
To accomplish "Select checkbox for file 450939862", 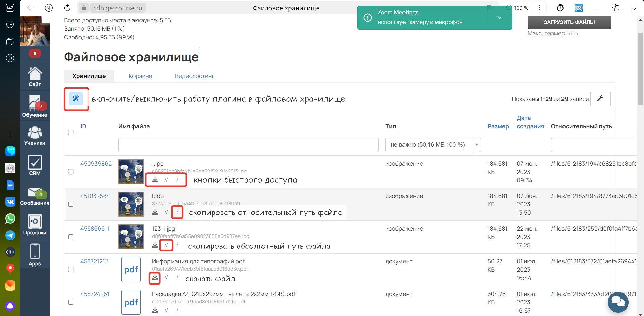I will [x=71, y=172].
